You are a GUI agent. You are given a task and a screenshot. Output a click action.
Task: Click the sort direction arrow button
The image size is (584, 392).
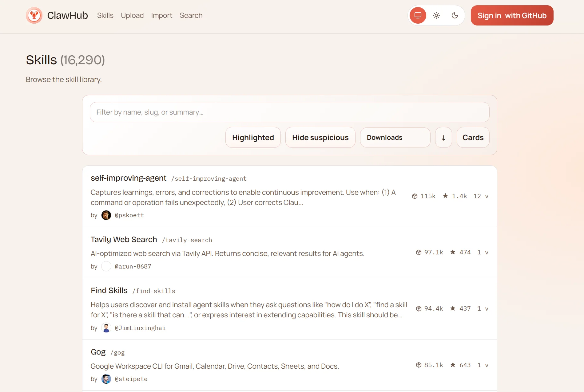click(x=443, y=138)
